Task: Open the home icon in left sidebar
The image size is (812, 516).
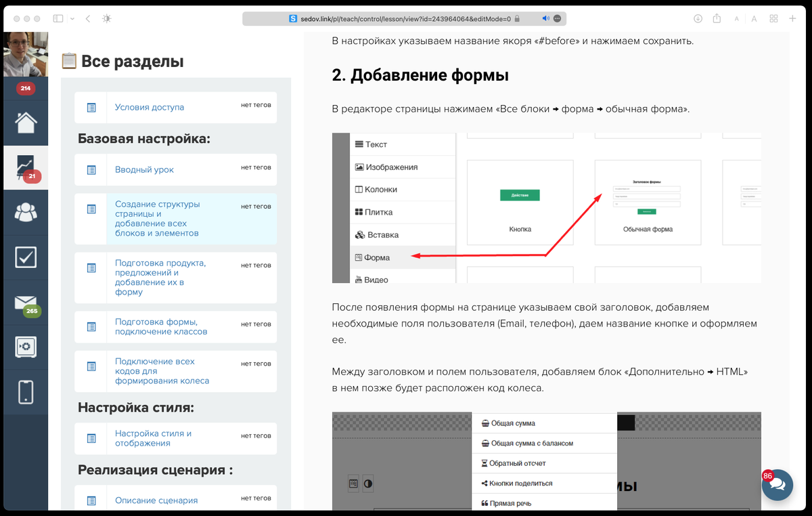Action: pos(26,123)
